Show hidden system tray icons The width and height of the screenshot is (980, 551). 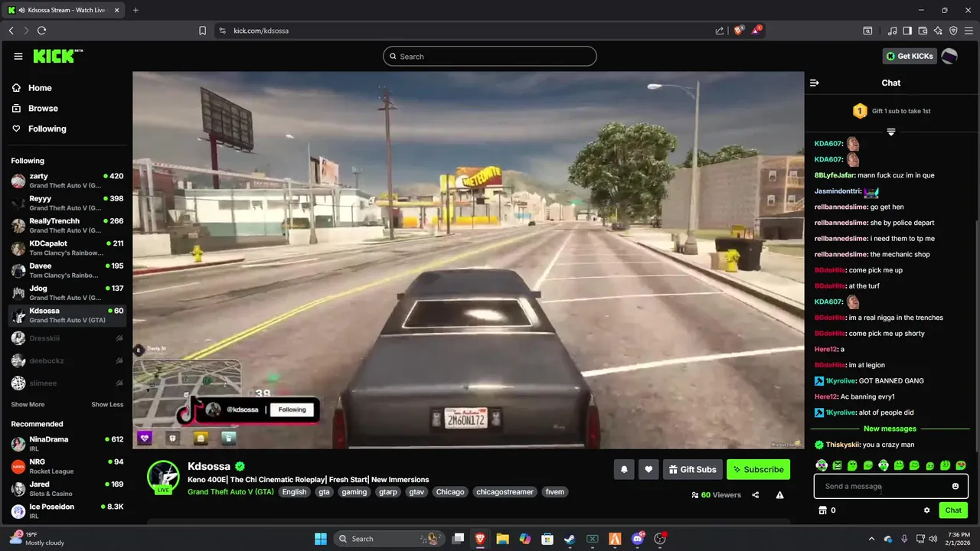tap(871, 539)
